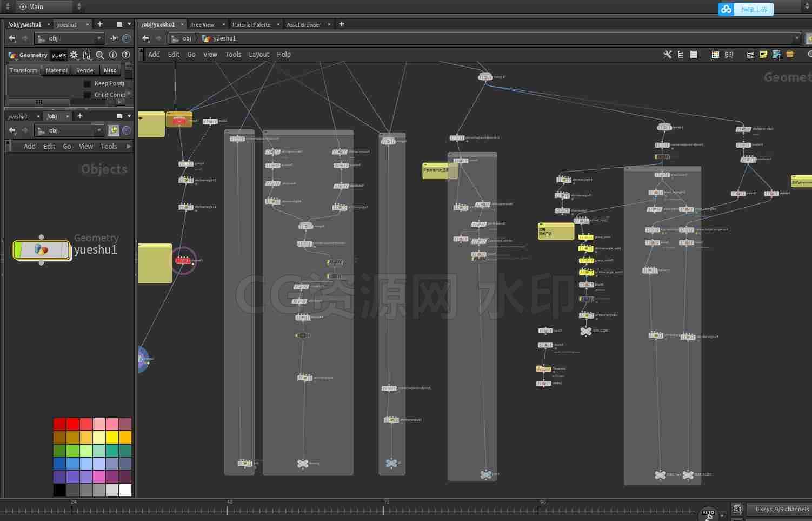Open the parameter gear menu icon

tap(74, 55)
